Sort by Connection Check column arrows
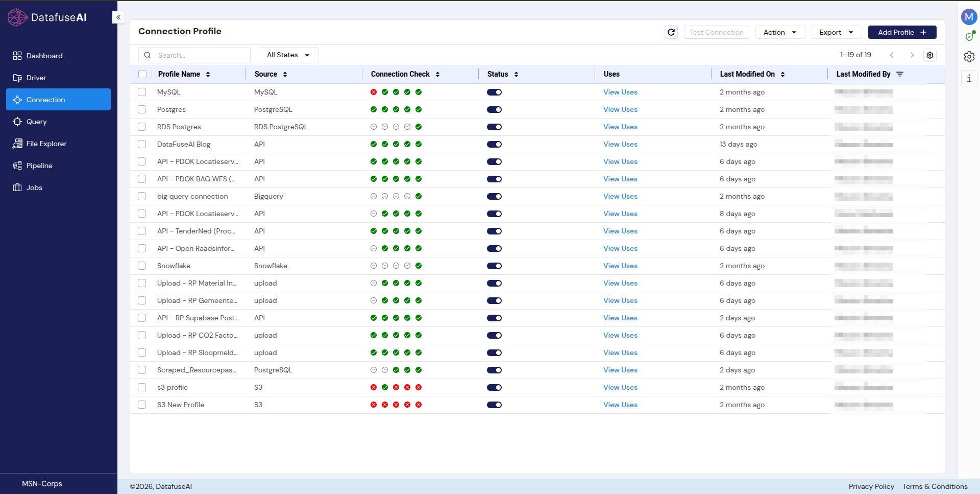Viewport: 980px width, 494px height. tap(438, 74)
